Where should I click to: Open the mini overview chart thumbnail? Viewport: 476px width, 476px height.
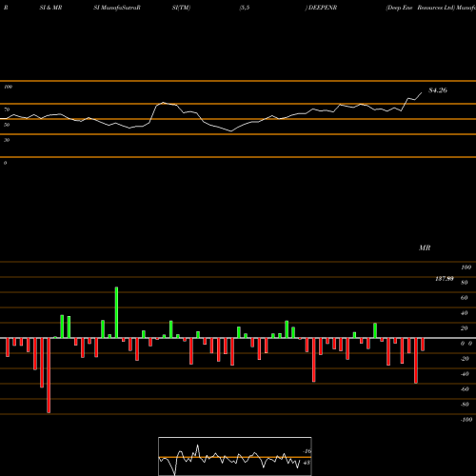[235, 456]
